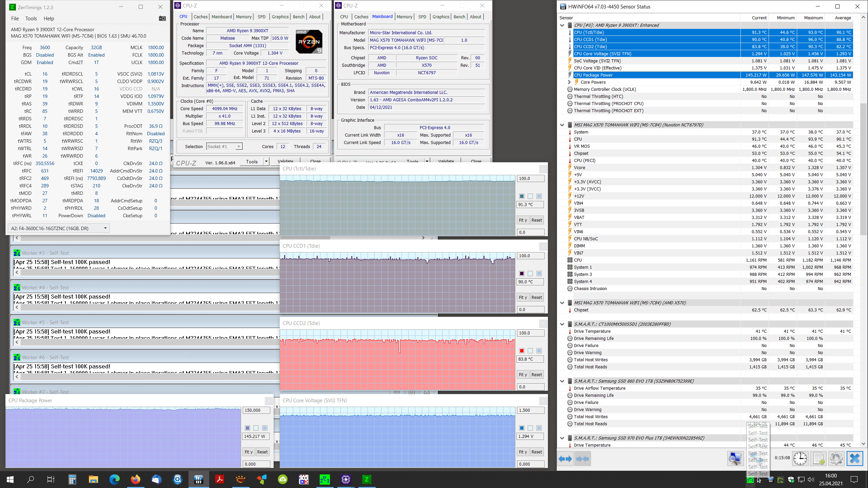Click the HWiNFO taskbar icon
The height and width of the screenshot is (488, 868).
click(x=198, y=479)
